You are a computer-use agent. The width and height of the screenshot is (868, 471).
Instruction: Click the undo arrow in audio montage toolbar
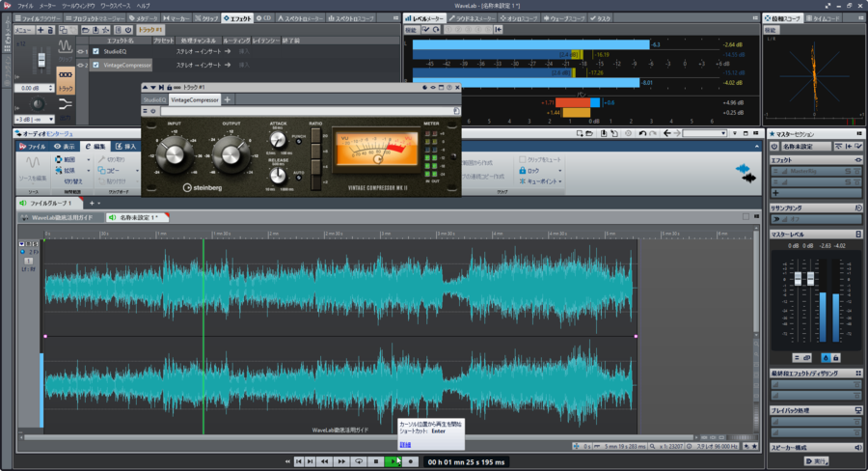coord(642,133)
